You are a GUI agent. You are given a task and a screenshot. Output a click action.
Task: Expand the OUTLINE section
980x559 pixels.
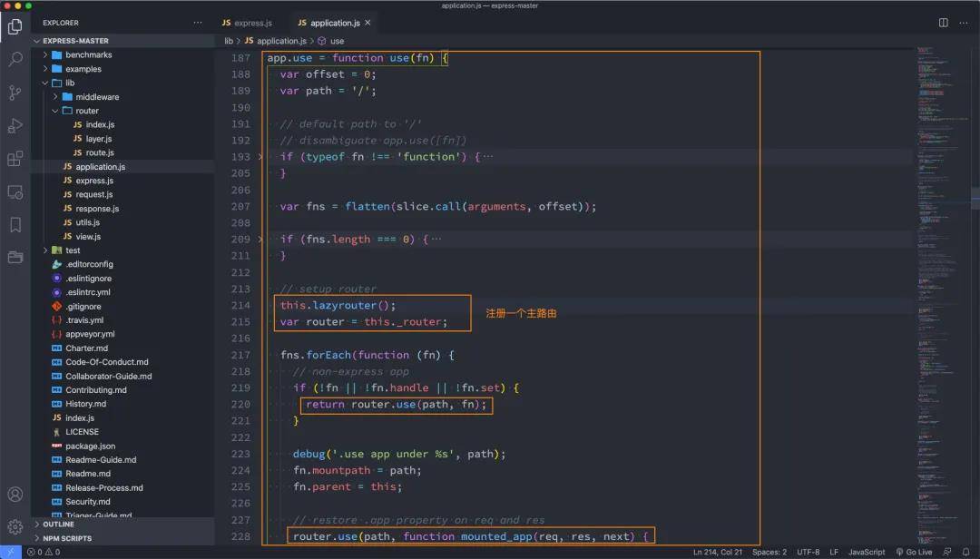[122, 524]
